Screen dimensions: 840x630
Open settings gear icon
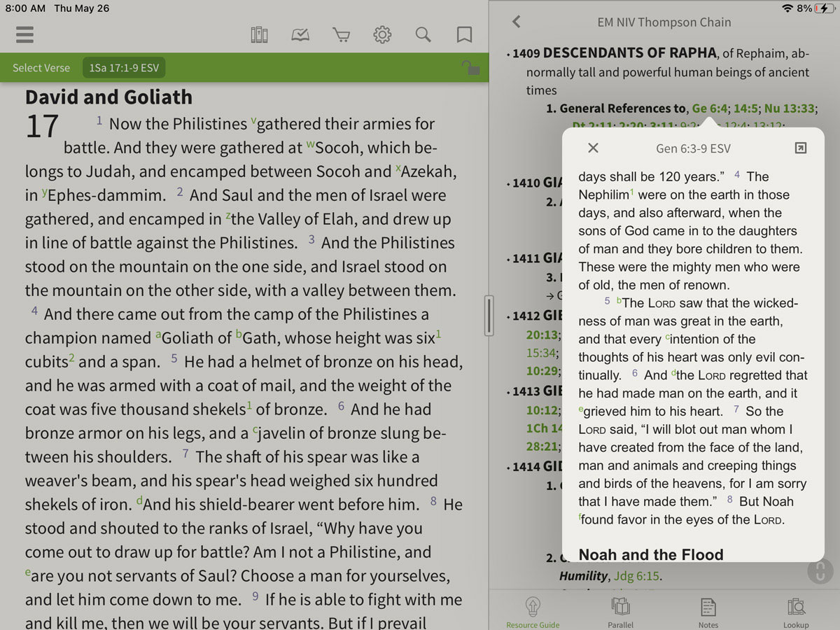[x=382, y=34]
